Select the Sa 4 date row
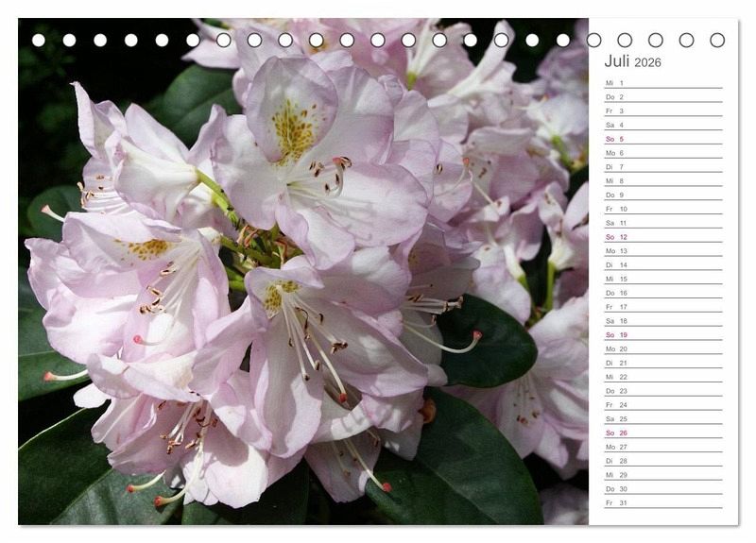 point(662,125)
